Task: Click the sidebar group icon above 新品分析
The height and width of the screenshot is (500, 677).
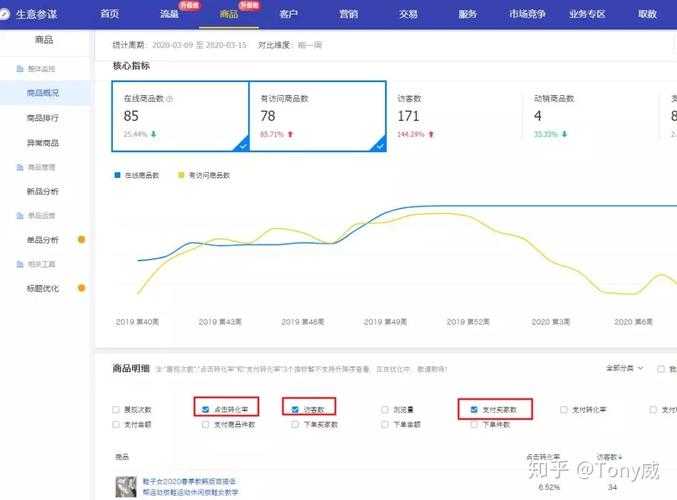Action: [20, 167]
